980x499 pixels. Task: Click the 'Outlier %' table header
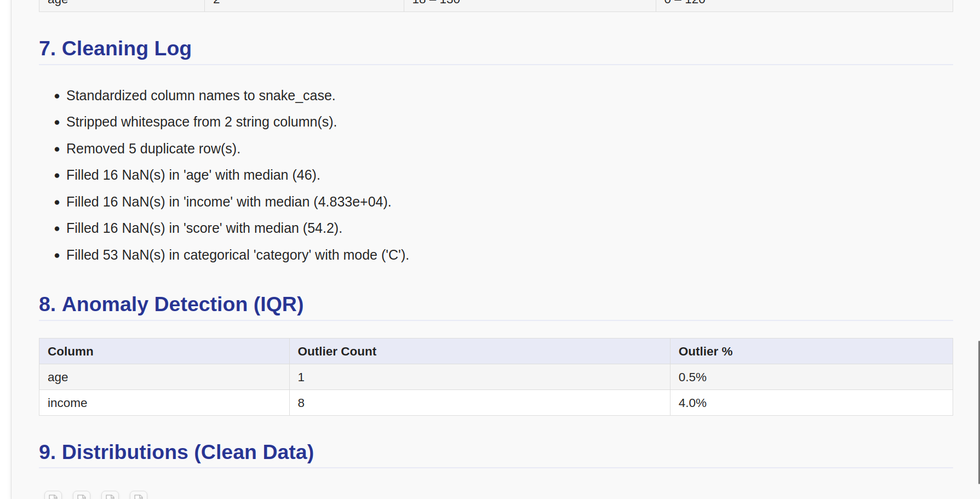pos(811,351)
